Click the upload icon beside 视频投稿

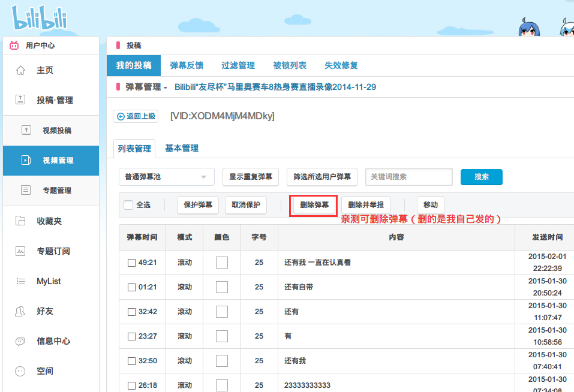click(26, 130)
